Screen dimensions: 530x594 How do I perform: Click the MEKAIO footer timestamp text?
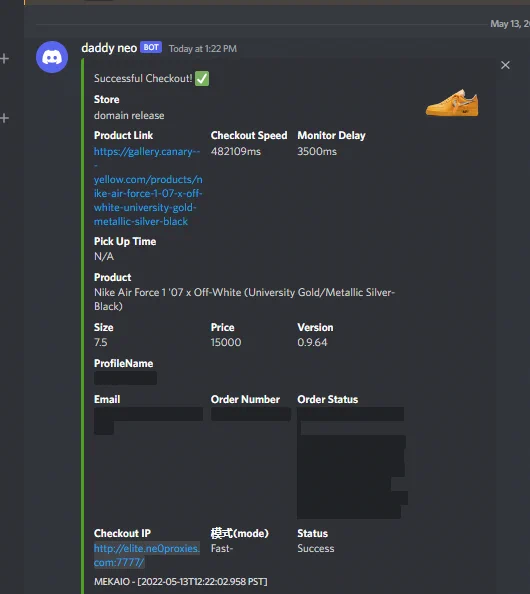pyautogui.click(x=181, y=581)
